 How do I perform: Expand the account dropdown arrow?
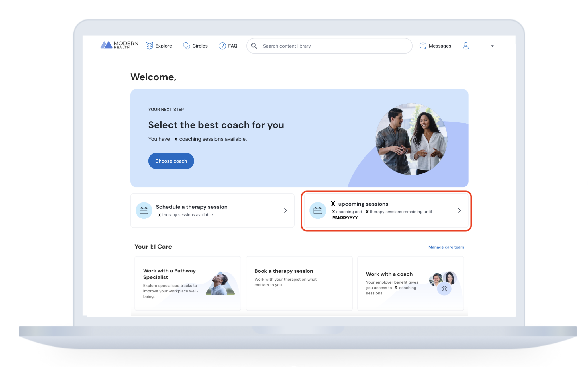492,46
